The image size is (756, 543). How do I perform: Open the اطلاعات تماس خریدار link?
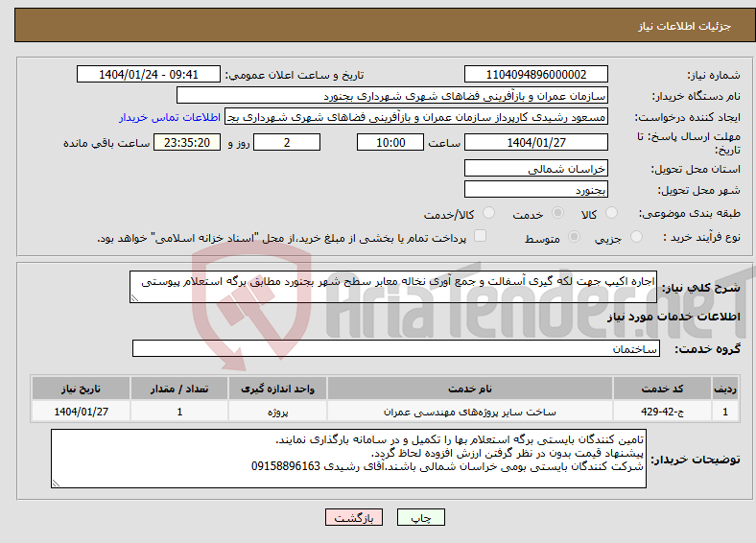(x=170, y=117)
